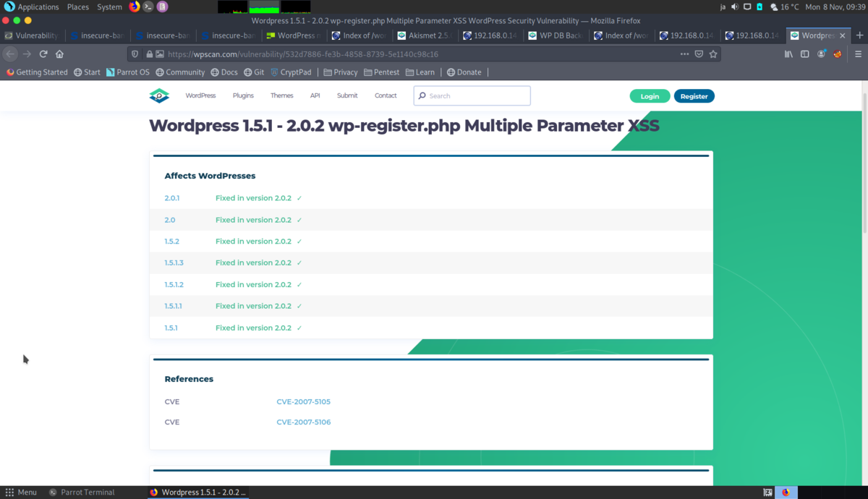This screenshot has height=499, width=868.
Task: Click the Firefox launcher in top panel
Action: coord(135,7)
